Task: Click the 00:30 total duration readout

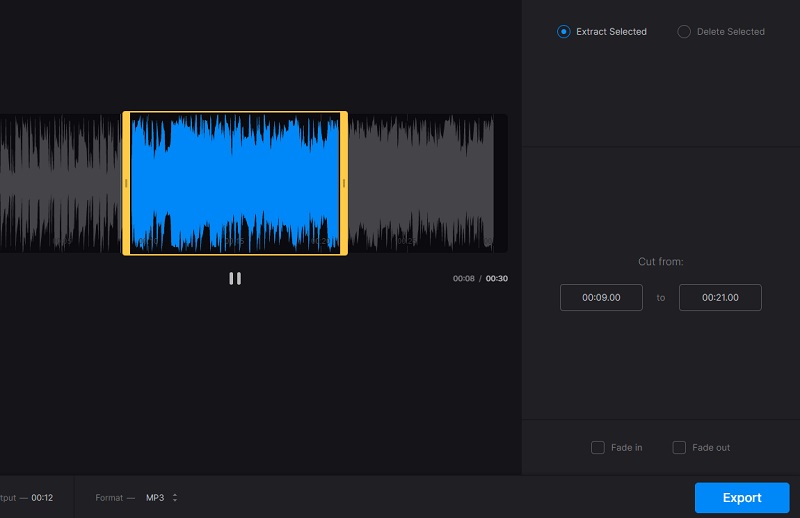Action: tap(497, 279)
